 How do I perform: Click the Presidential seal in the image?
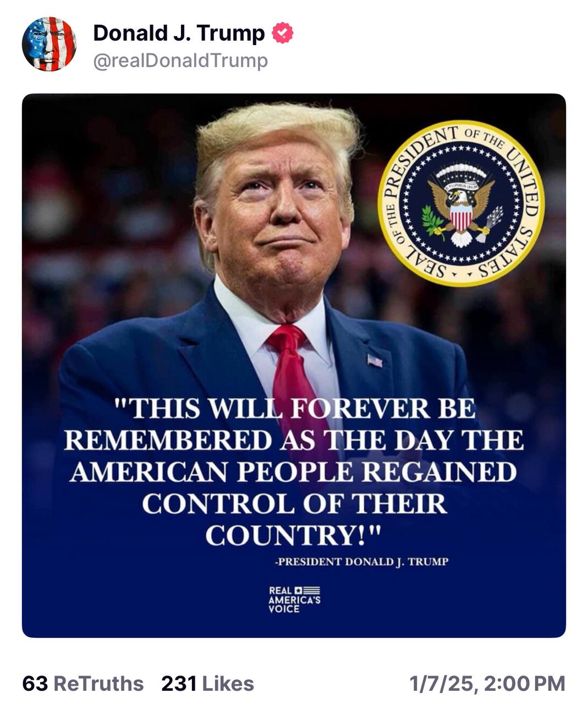click(x=461, y=204)
